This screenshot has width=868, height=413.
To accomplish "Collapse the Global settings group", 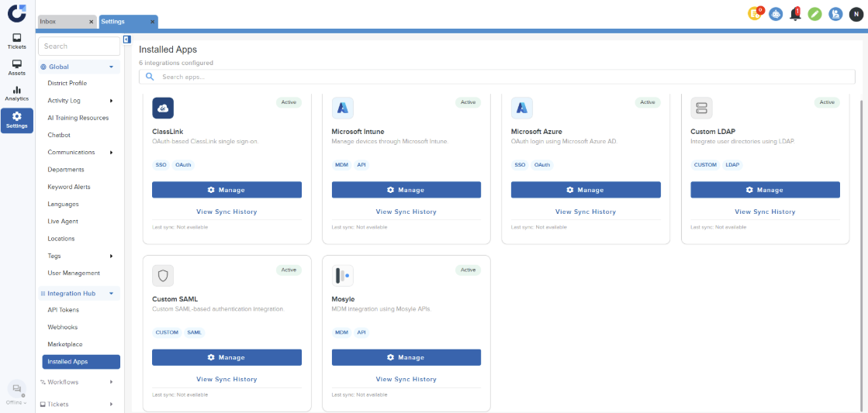I will [111, 67].
